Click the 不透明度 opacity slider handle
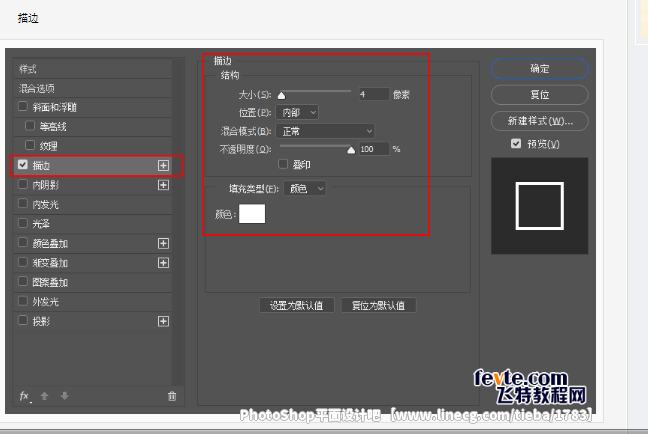This screenshot has width=648, height=434. (351, 150)
